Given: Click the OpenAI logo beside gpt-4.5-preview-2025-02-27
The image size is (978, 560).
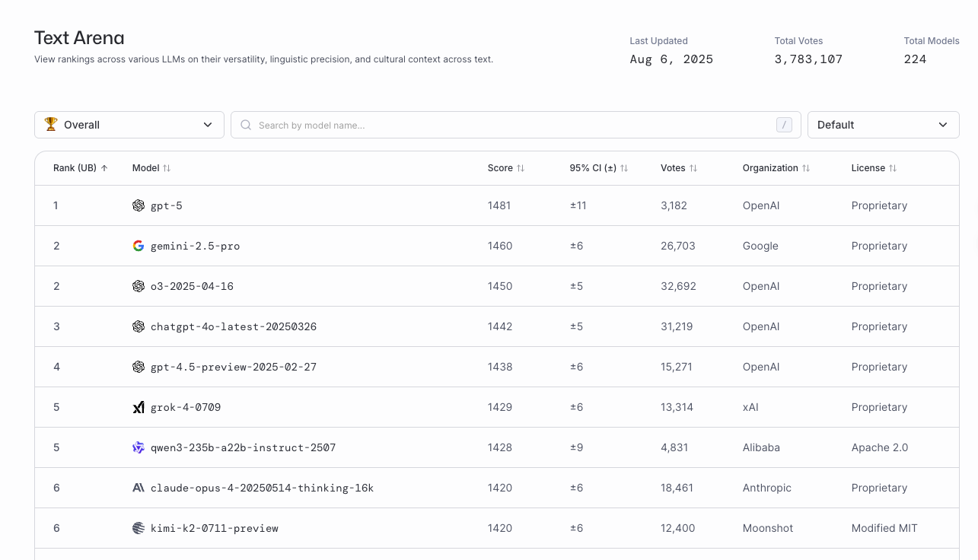Looking at the screenshot, I should point(139,367).
